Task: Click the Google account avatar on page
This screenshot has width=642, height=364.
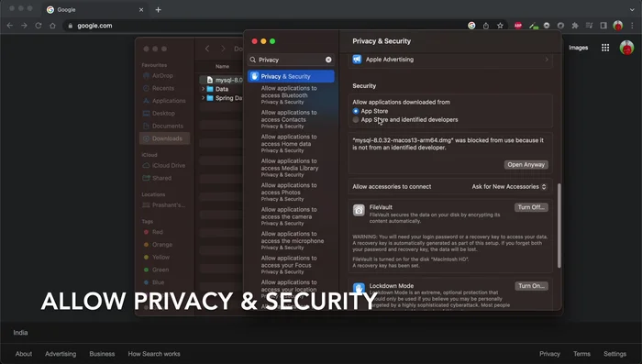Action: coord(626,48)
